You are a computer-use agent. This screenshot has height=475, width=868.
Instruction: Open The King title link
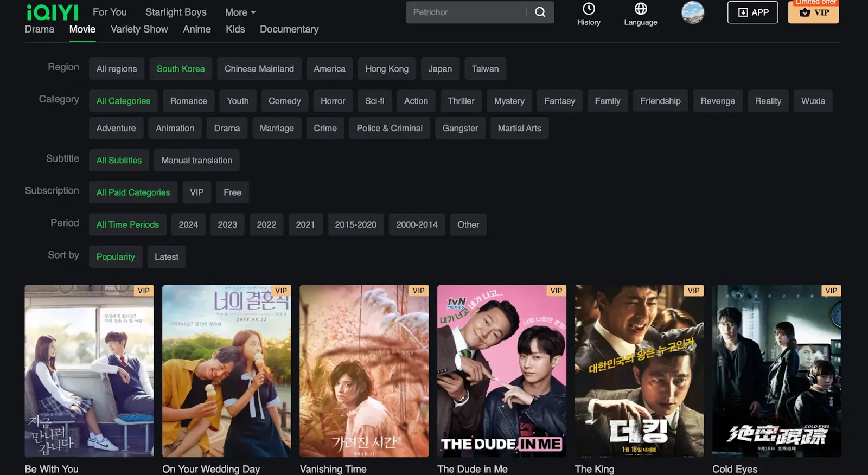(x=595, y=469)
